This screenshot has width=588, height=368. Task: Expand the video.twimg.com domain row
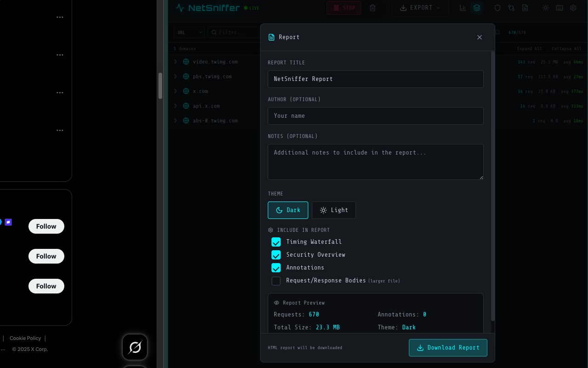click(175, 62)
